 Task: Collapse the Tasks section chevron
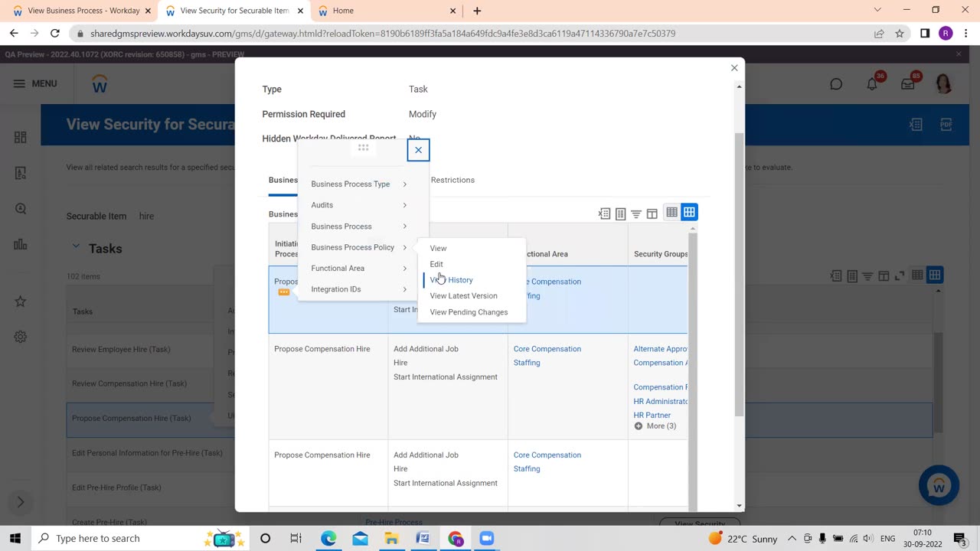point(76,246)
